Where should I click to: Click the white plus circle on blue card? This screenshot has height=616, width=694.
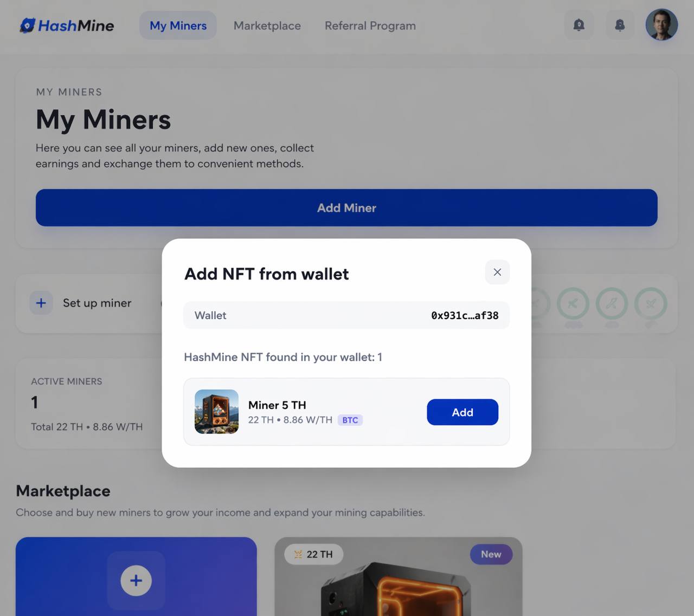point(136,581)
